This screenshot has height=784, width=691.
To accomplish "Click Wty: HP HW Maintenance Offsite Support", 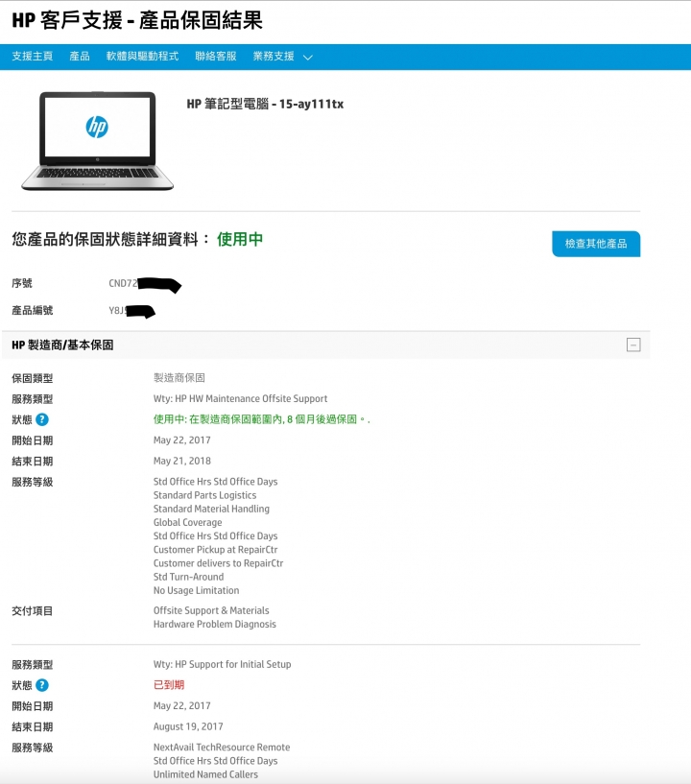I will (241, 399).
